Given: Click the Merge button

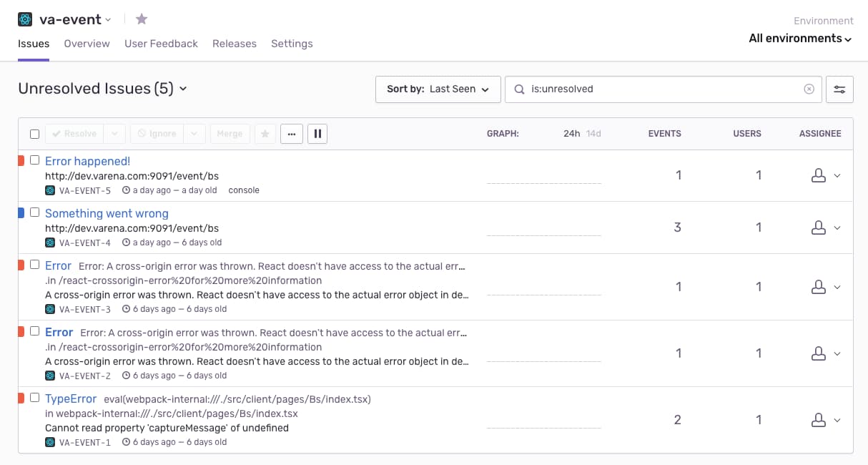Looking at the screenshot, I should [x=230, y=134].
